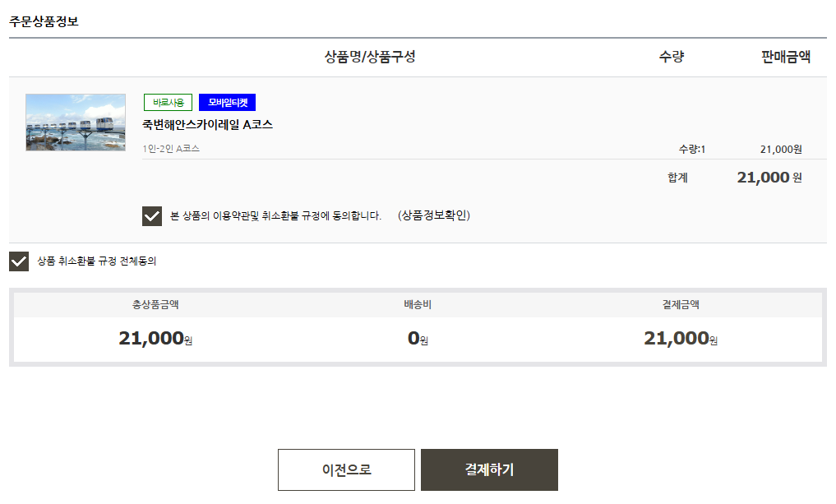Click the 결제하기 payment button
The width and height of the screenshot is (836, 504).
489,469
